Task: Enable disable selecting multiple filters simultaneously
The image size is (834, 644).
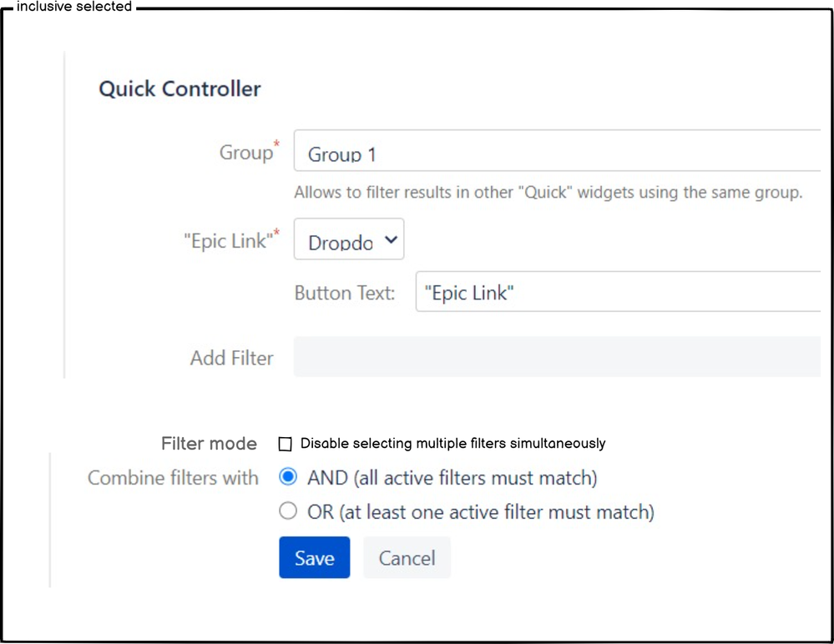Action: click(285, 444)
